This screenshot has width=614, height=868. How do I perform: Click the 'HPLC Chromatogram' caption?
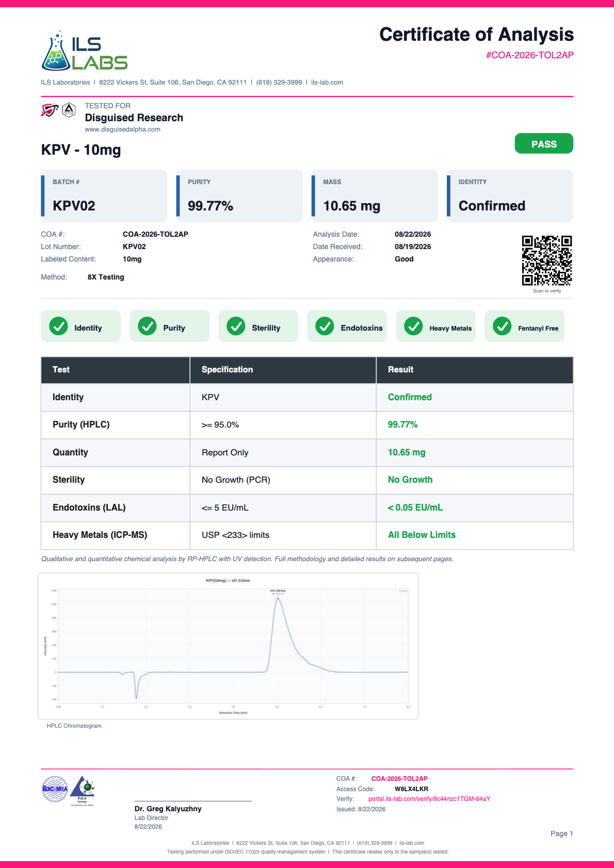click(74, 726)
